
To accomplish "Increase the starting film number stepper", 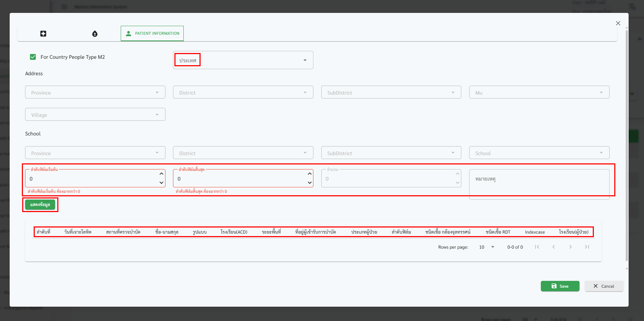I will (162, 174).
